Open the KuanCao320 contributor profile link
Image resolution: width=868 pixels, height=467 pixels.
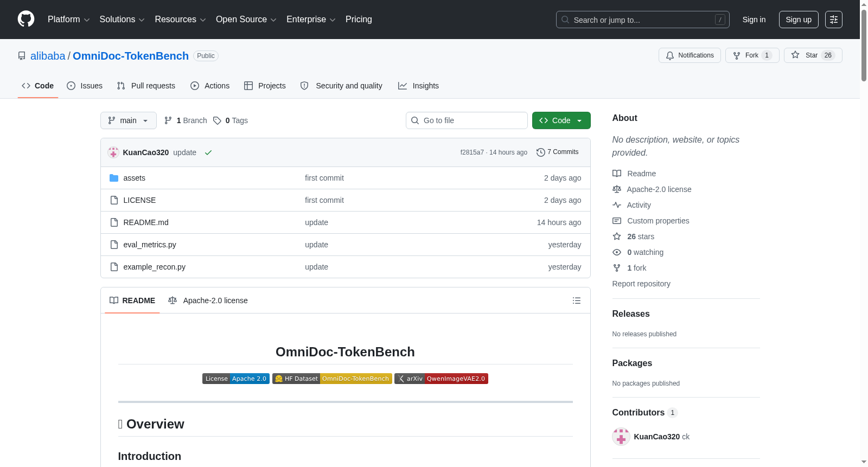coord(657,437)
